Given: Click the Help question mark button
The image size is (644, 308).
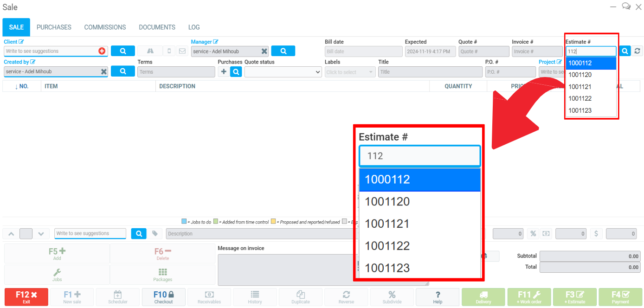Looking at the screenshot, I should click(x=438, y=297).
